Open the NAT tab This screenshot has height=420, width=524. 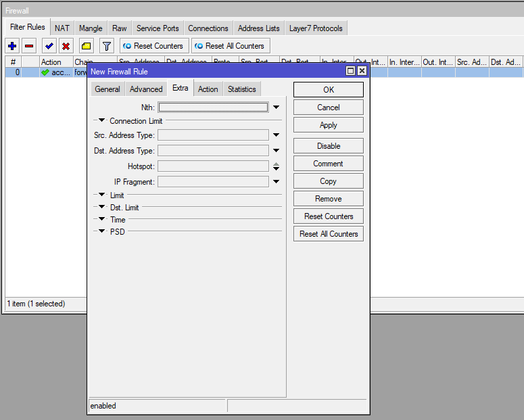[62, 28]
